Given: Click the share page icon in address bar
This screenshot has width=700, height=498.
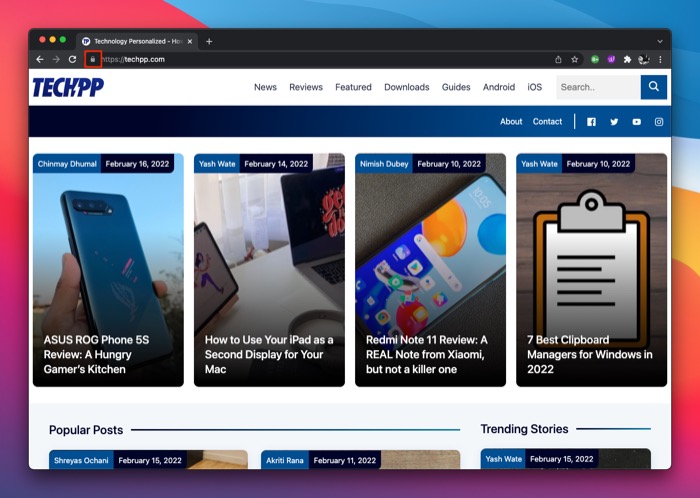Looking at the screenshot, I should pos(558,59).
